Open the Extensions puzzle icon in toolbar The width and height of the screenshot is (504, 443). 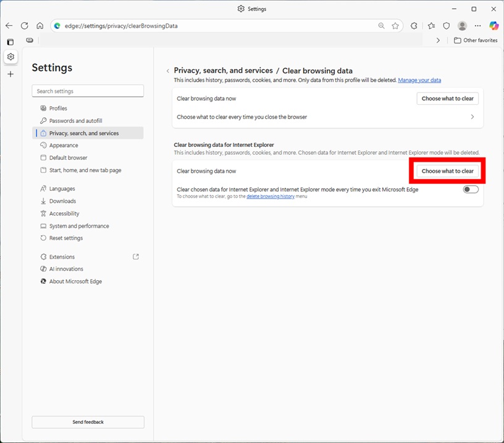(414, 26)
